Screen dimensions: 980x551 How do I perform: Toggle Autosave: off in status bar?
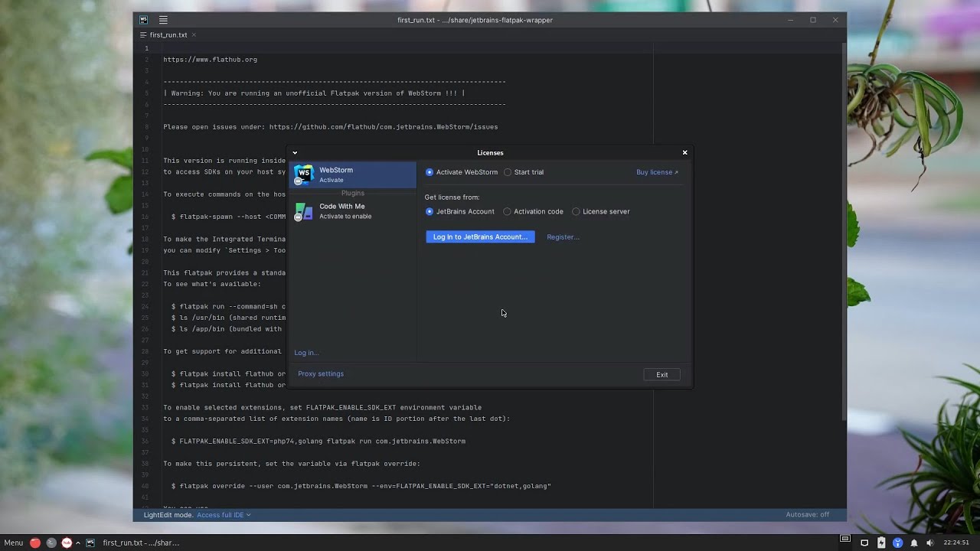(x=807, y=514)
